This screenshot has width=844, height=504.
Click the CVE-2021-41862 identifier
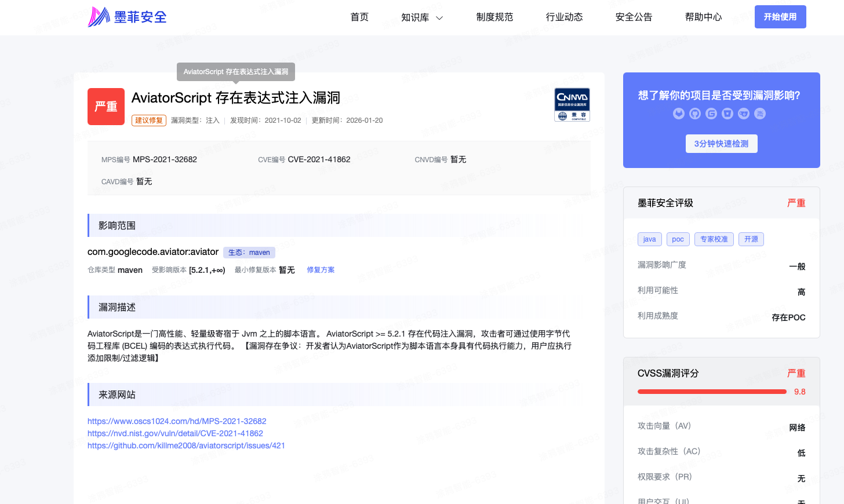click(319, 159)
